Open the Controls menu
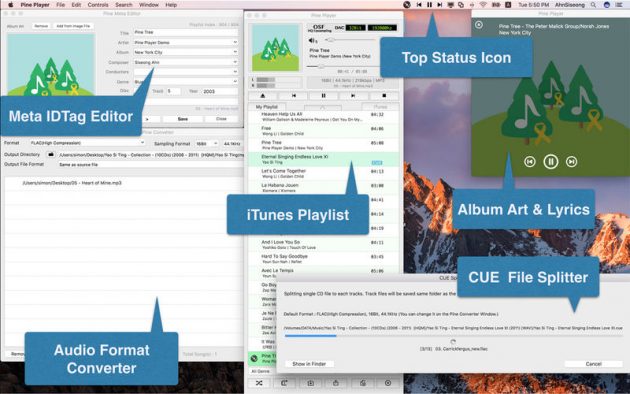630x394 pixels. click(x=98, y=5)
